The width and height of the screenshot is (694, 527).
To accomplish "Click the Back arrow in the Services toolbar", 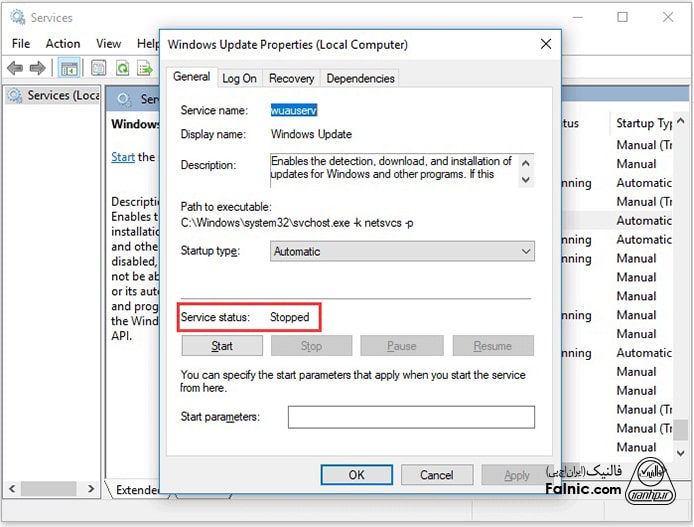I will pos(15,68).
